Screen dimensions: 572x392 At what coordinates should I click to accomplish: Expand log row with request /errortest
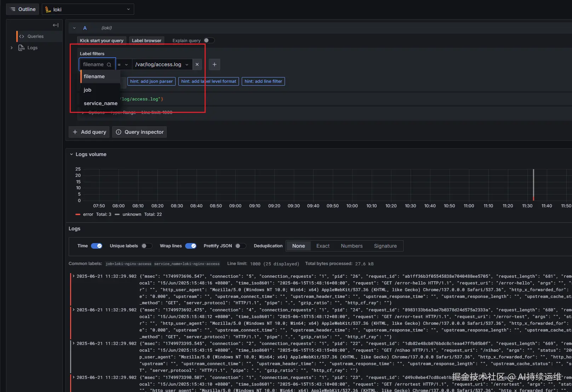pos(74,377)
